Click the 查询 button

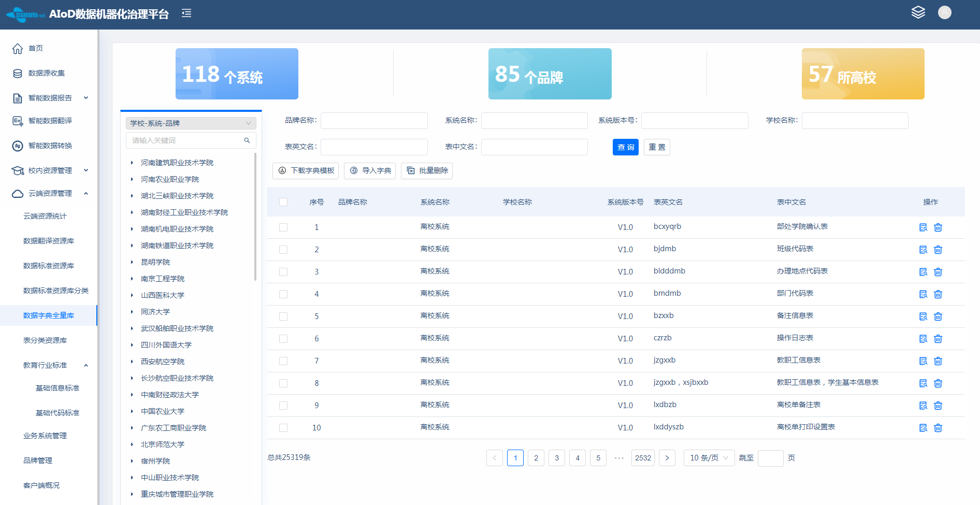point(625,147)
